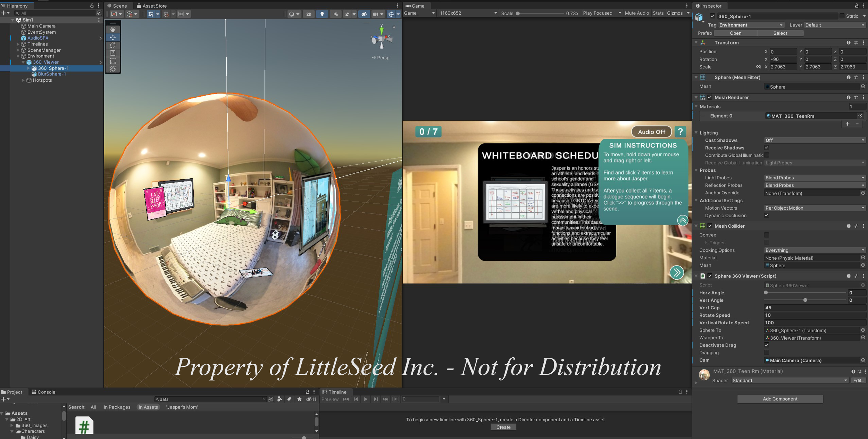Uncheck the Deactivate Drag checkbox
Image resolution: width=868 pixels, height=439 pixels.
click(x=767, y=345)
